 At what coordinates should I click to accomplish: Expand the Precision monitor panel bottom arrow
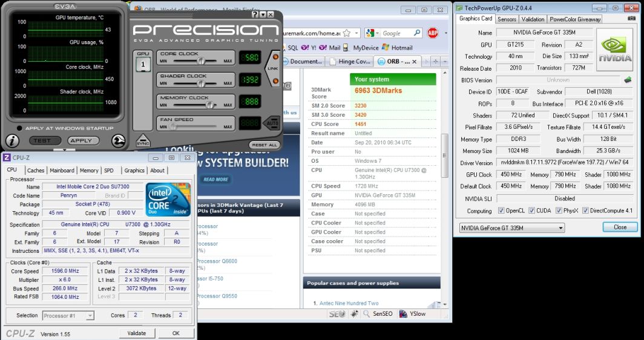(65, 150)
